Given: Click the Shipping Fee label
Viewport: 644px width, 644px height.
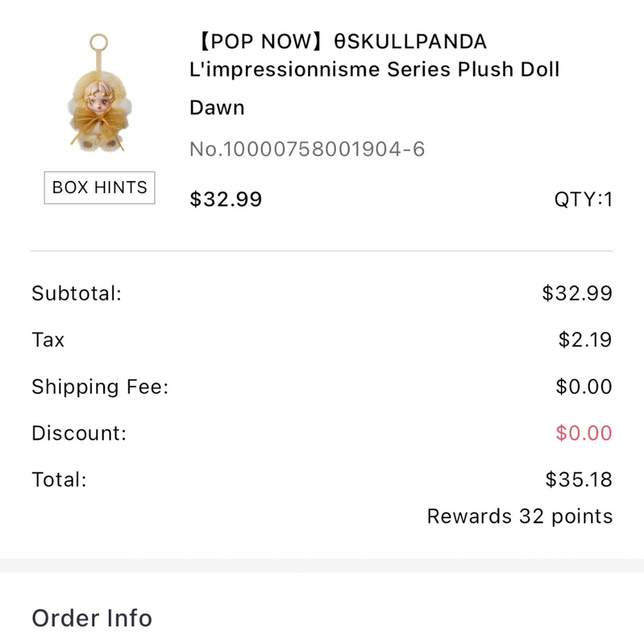Looking at the screenshot, I should 100,386.
